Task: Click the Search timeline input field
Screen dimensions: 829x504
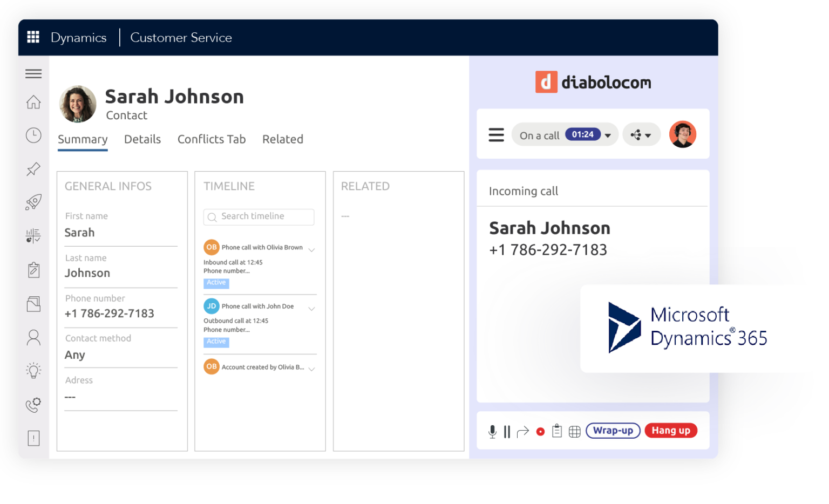Action: [259, 216]
